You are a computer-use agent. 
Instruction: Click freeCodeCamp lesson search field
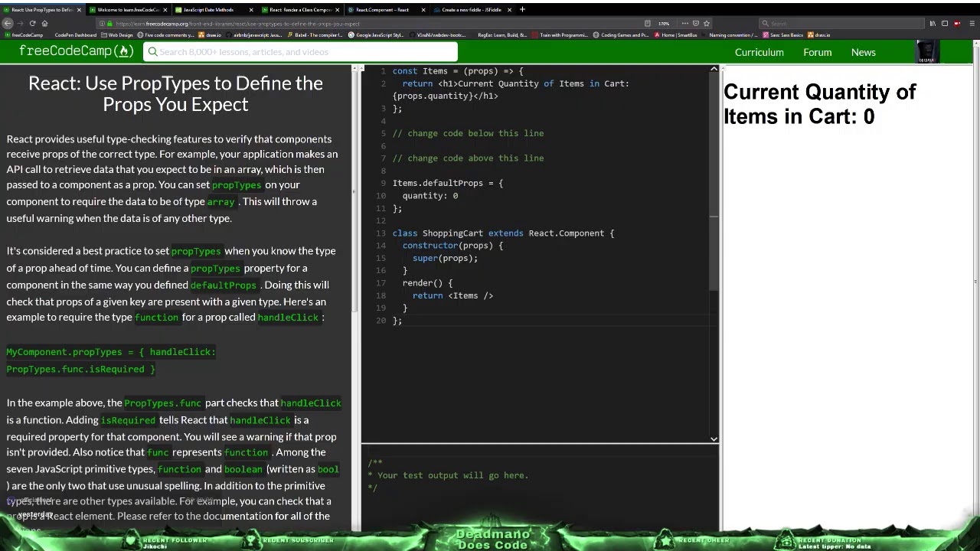coord(300,52)
